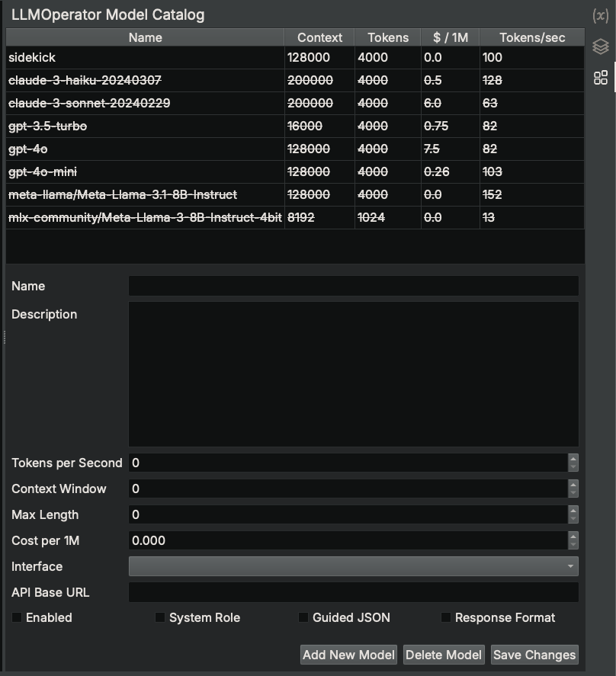Select the gpt-4o-mini row
This screenshot has height=676, width=616.
click(x=145, y=172)
